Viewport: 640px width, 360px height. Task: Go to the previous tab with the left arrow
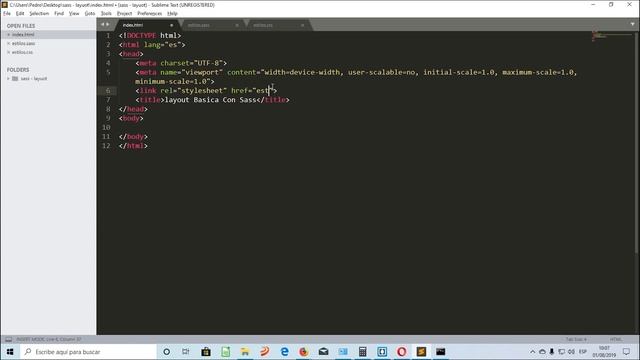click(103, 24)
